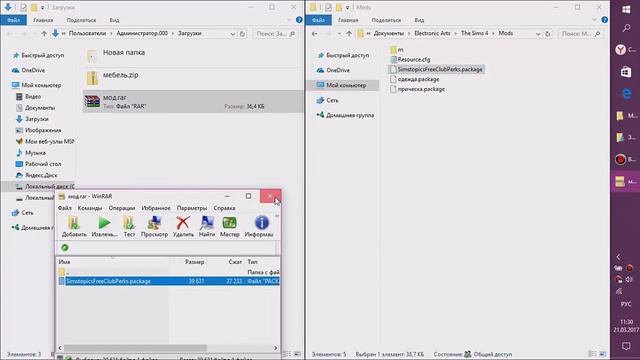Viewport: 640px width, 360px height.
Task: Launch WinRAR Wizard (Мастер) icon
Action: pos(229,226)
